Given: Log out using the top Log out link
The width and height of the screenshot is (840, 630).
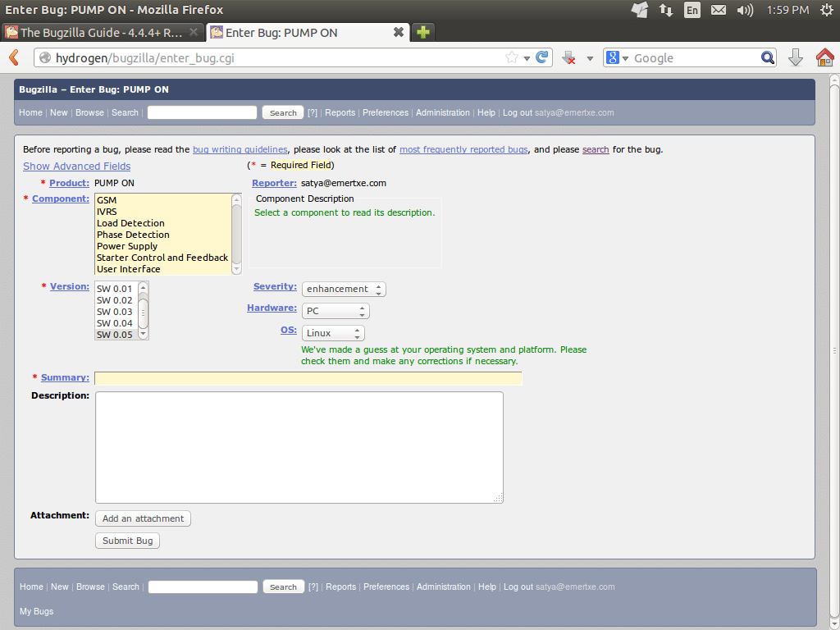Looking at the screenshot, I should [518, 112].
